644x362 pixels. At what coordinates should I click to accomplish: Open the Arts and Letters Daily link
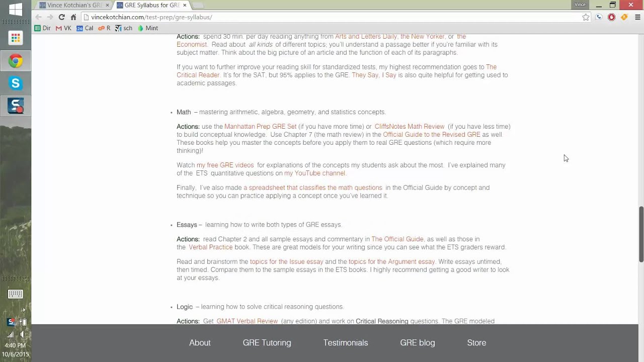coord(366,36)
